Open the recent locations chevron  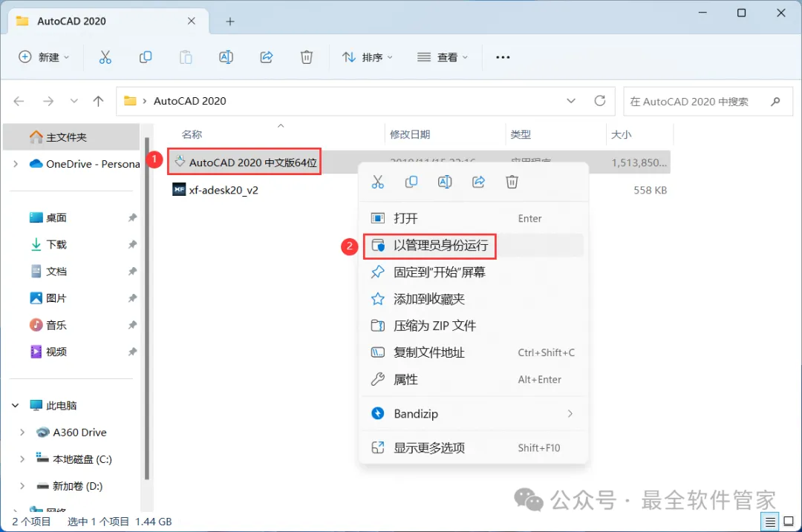coord(74,101)
